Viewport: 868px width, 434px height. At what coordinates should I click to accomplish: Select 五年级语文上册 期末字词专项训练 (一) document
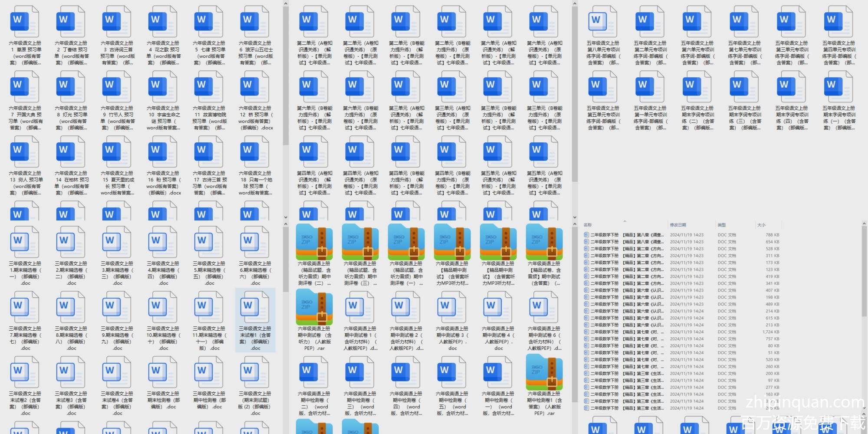click(838, 88)
